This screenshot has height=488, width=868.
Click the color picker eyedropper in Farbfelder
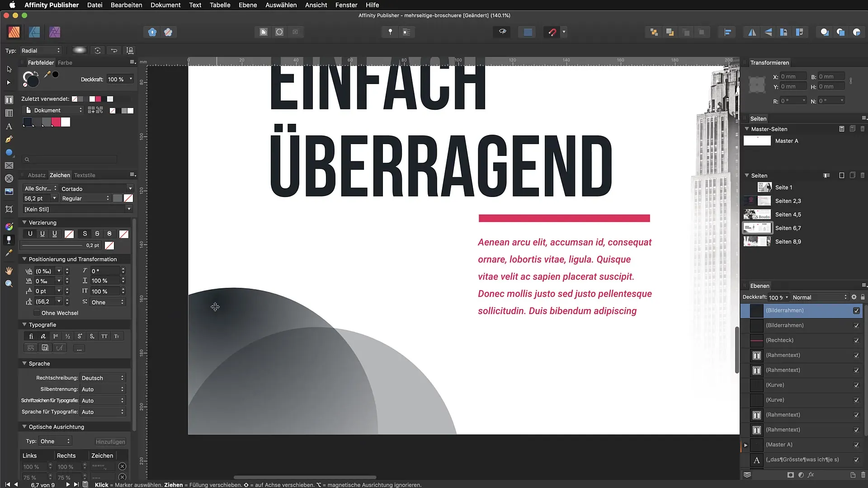[47, 75]
